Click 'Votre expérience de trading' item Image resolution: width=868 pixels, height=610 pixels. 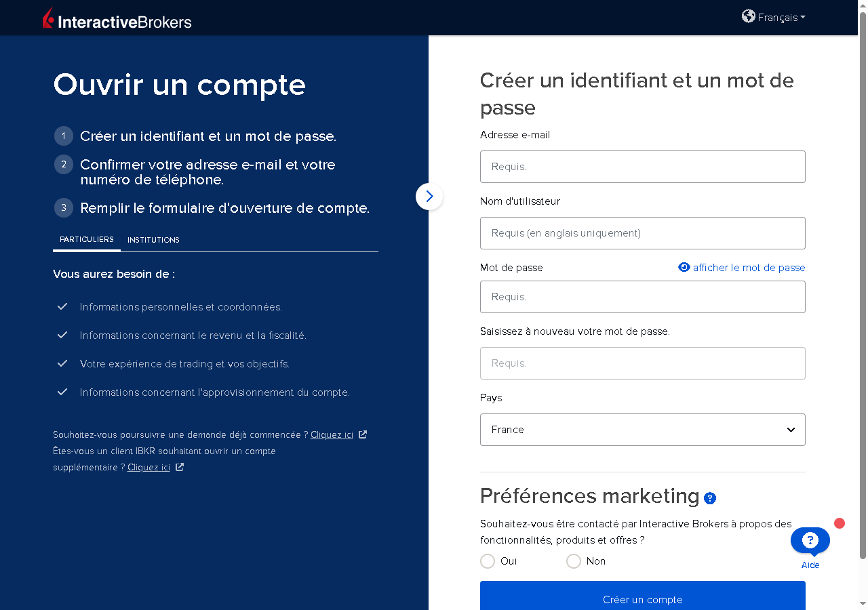tap(184, 364)
